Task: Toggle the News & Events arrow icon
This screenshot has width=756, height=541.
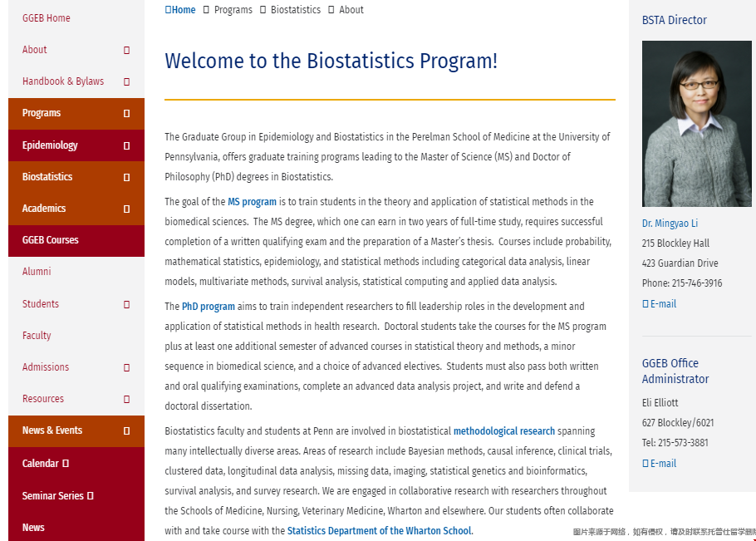Action: [126, 430]
